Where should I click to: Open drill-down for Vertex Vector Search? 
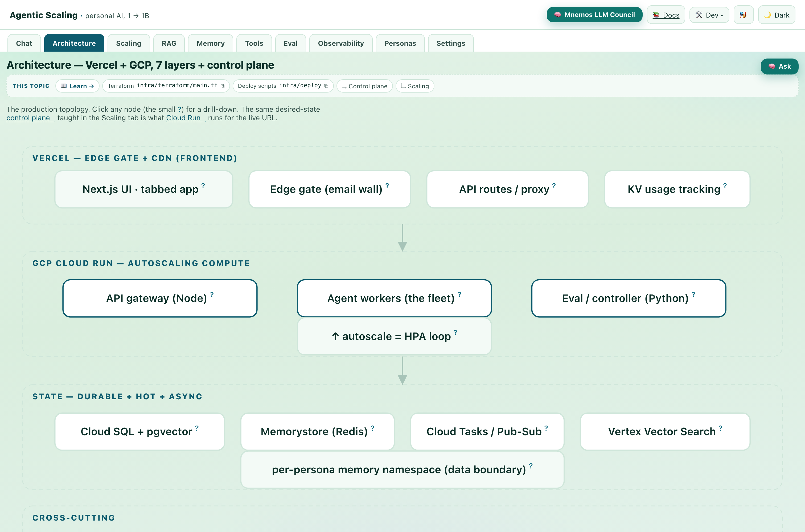pyautogui.click(x=720, y=428)
